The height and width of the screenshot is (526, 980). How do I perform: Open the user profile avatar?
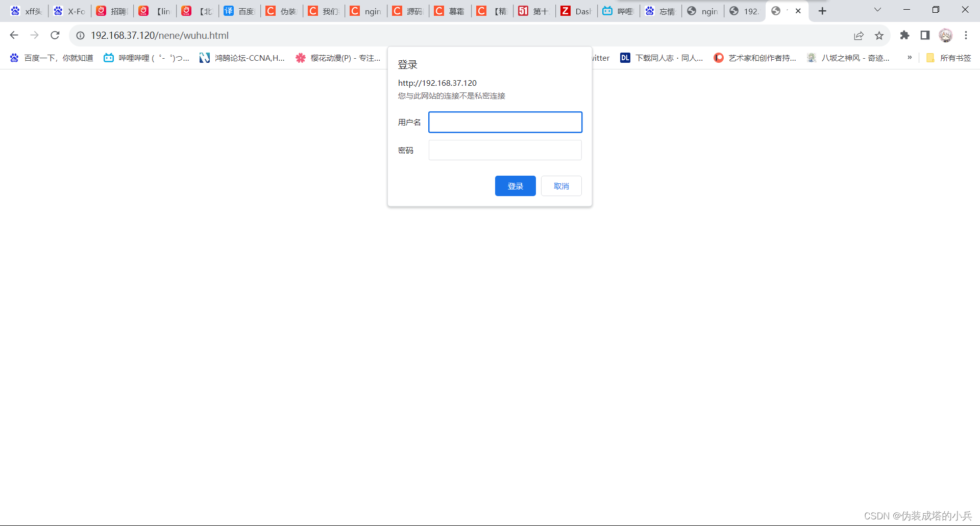(946, 35)
